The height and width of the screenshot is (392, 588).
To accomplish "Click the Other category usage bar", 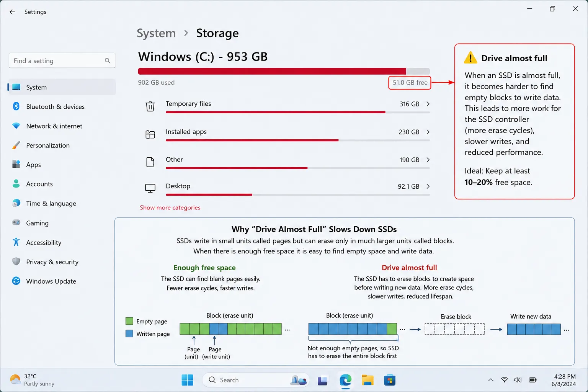I will point(298,168).
